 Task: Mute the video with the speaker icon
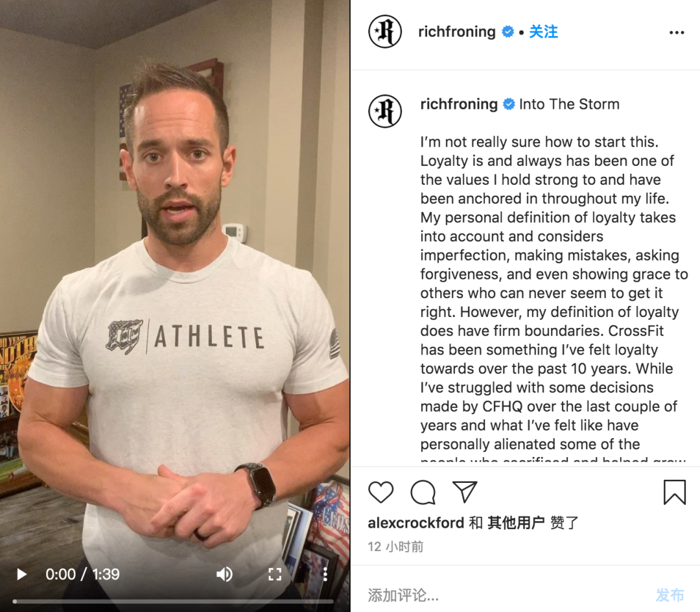click(224, 574)
